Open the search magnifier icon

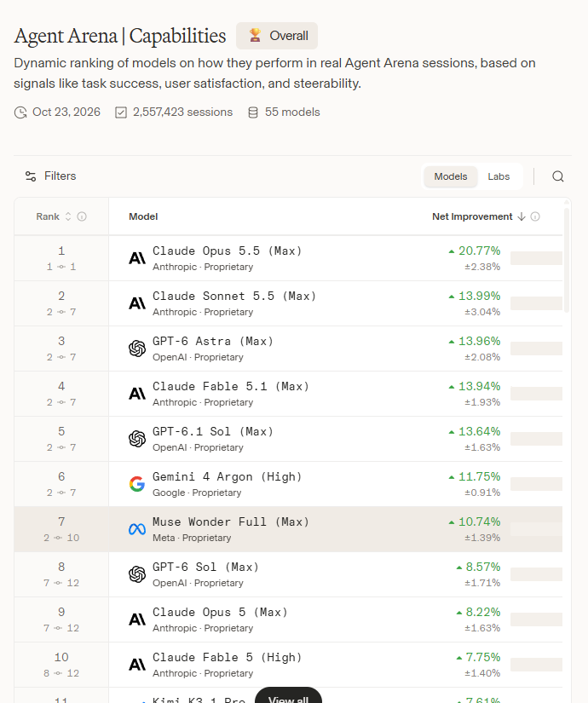[x=557, y=176]
